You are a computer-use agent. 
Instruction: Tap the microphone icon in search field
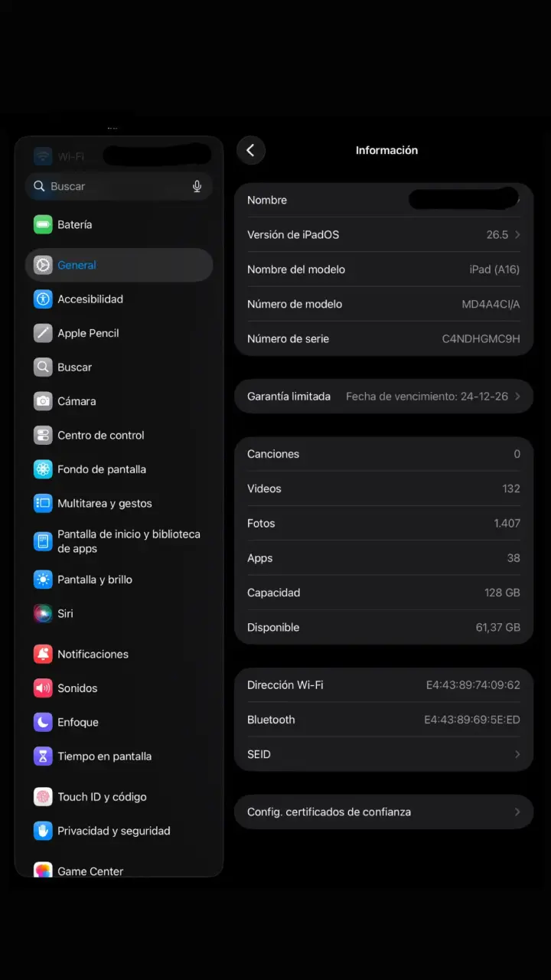click(x=197, y=186)
